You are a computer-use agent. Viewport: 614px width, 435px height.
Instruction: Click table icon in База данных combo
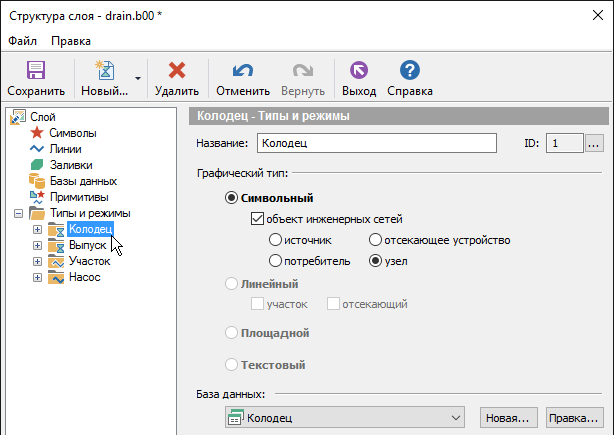tap(236, 417)
